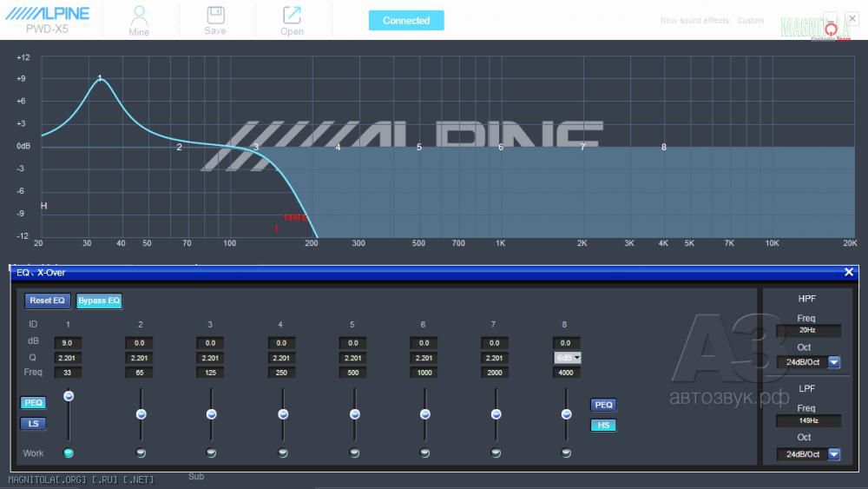Toggle the Work indicator for band 5
Screen dimensions: 868x489
(355, 453)
